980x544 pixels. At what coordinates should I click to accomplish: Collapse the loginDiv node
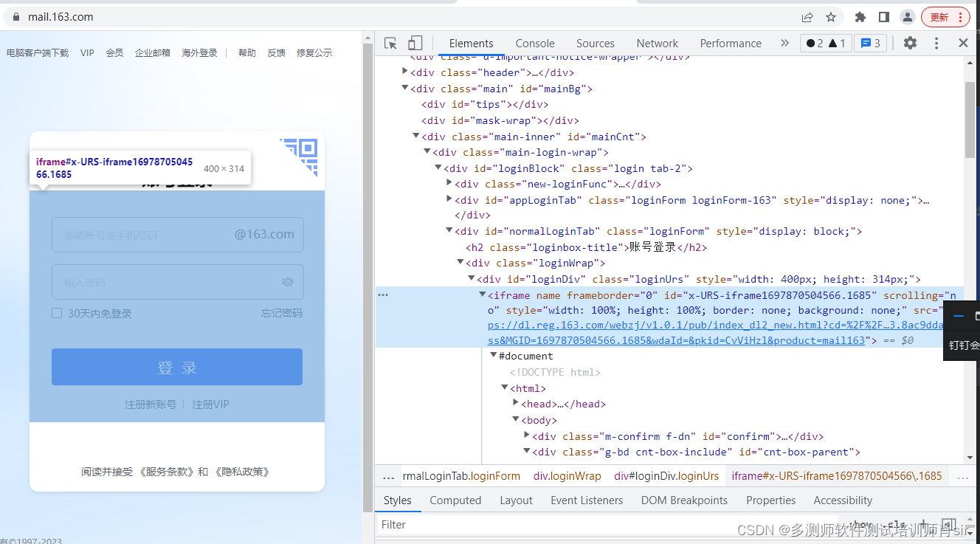click(x=472, y=278)
